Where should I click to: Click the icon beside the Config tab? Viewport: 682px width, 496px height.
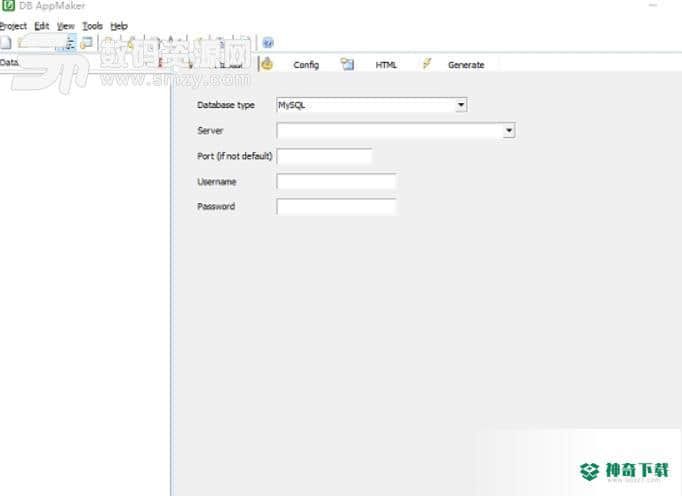tap(267, 64)
